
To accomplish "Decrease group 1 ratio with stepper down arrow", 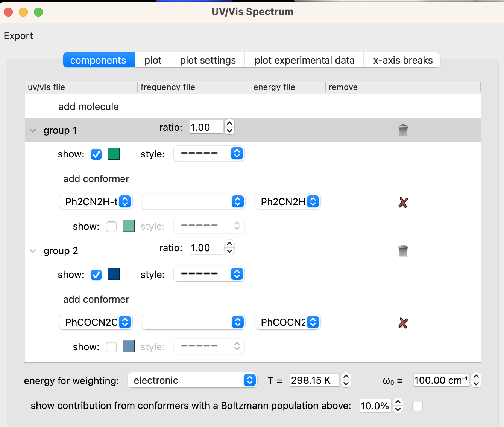I will (229, 131).
